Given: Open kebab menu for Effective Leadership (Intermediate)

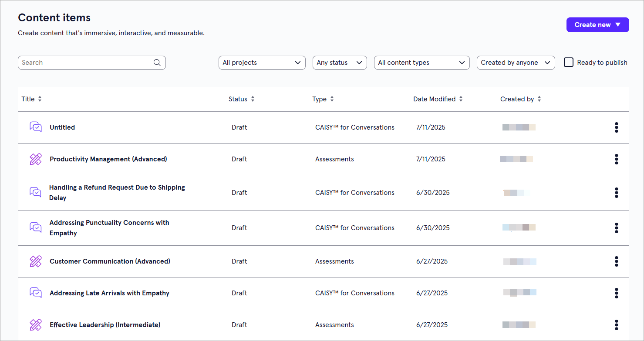Looking at the screenshot, I should coord(616,325).
